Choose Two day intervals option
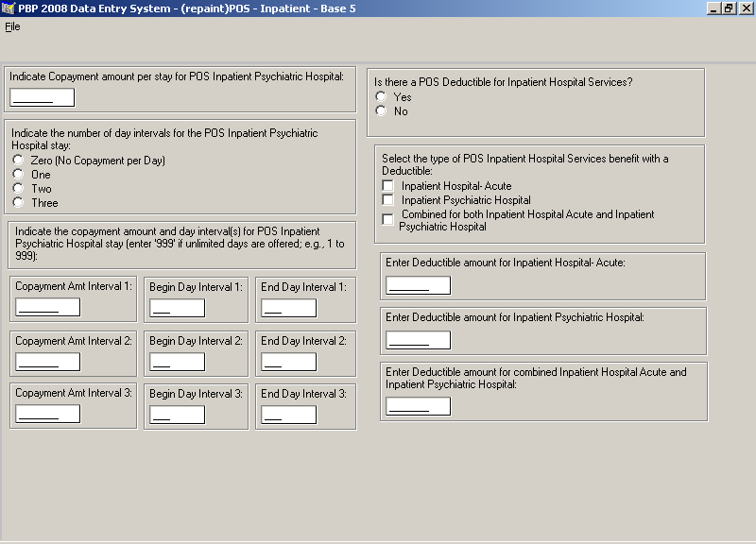 pos(18,188)
